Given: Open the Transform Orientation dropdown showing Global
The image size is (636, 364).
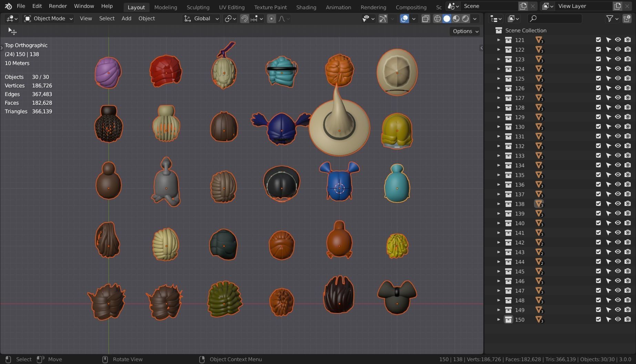Looking at the screenshot, I should [201, 19].
